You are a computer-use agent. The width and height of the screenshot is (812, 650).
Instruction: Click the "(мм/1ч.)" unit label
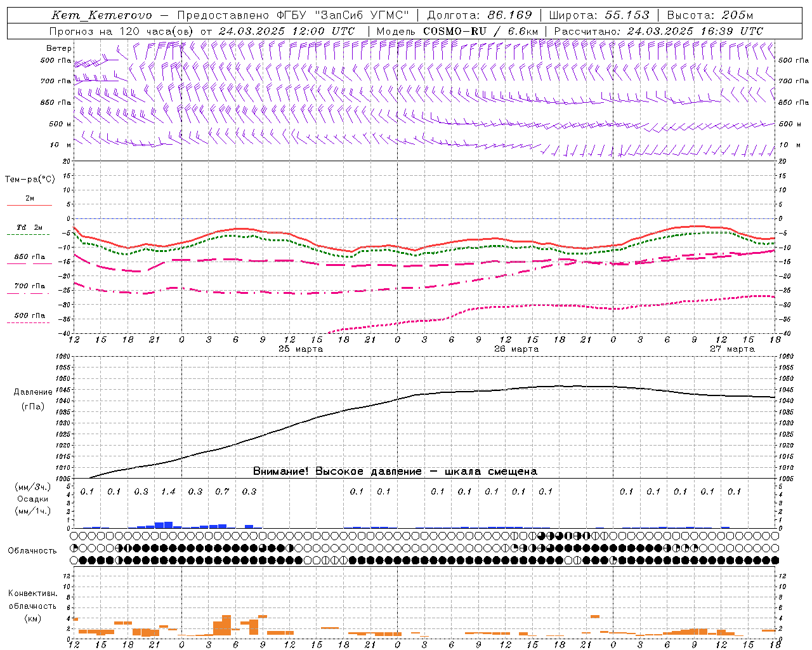pos(33,511)
